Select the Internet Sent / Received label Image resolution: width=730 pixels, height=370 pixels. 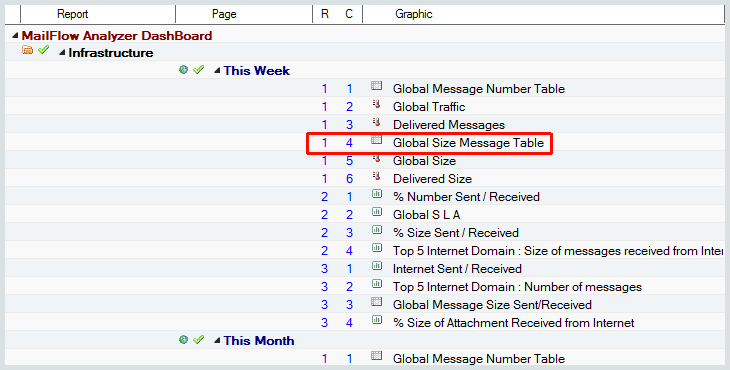(457, 269)
